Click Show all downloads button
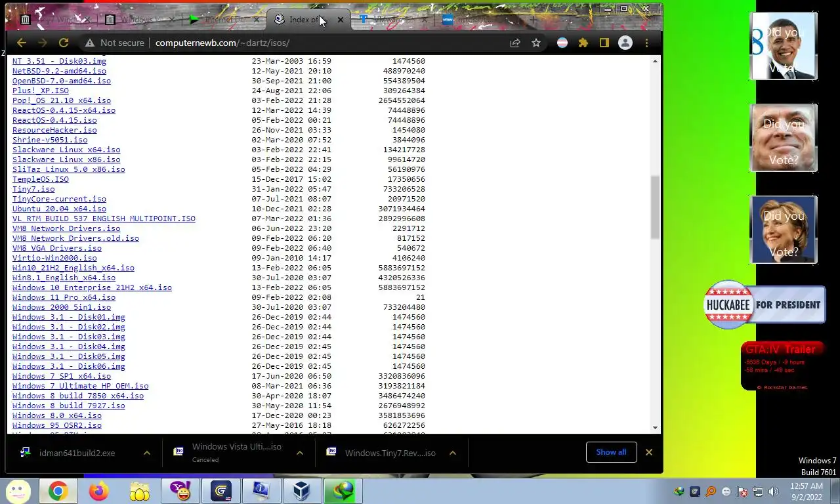The width and height of the screenshot is (840, 504). point(611,452)
